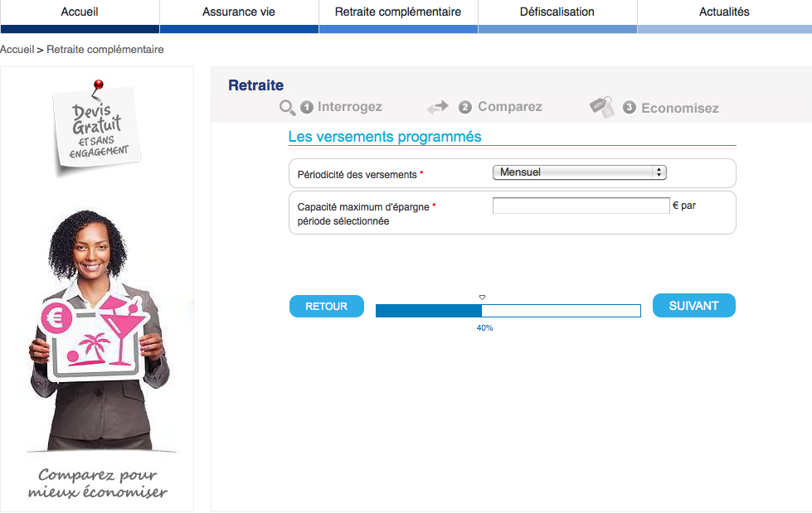Click the Capacité maximum d'épargne input field

tap(581, 206)
